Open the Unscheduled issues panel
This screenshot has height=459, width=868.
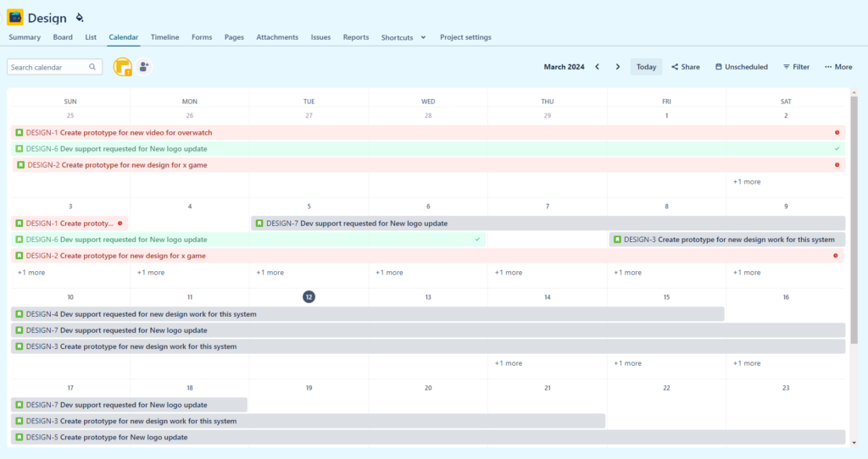(742, 67)
